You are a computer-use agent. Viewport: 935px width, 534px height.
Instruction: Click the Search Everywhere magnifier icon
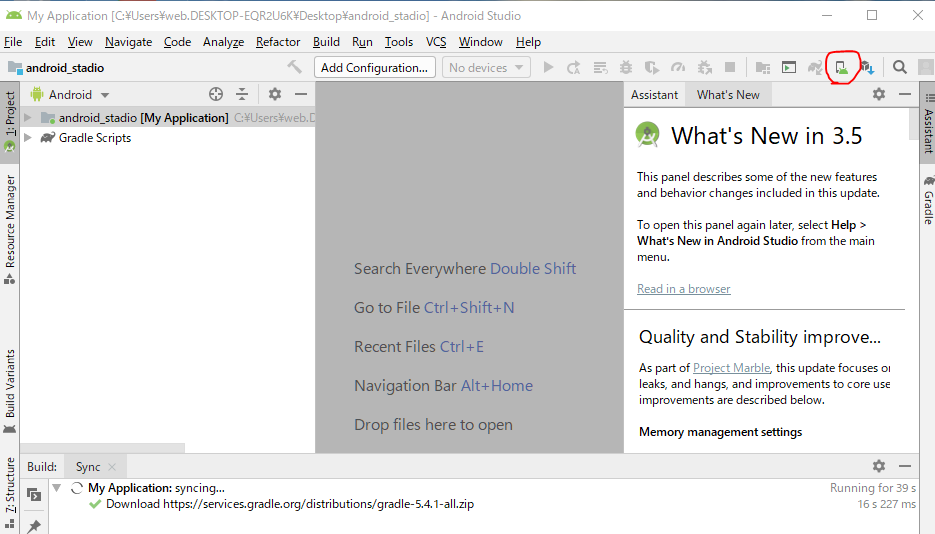900,68
